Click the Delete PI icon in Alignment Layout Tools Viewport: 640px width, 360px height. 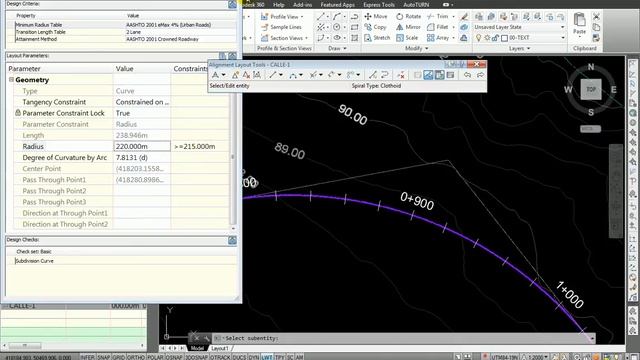(246, 75)
